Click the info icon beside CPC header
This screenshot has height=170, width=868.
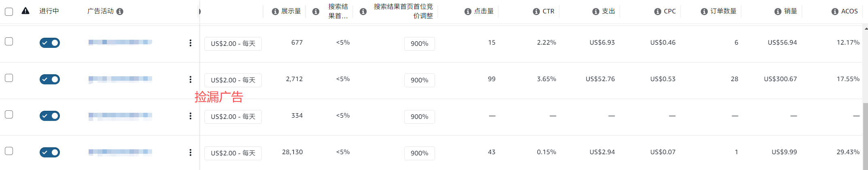[x=658, y=12]
